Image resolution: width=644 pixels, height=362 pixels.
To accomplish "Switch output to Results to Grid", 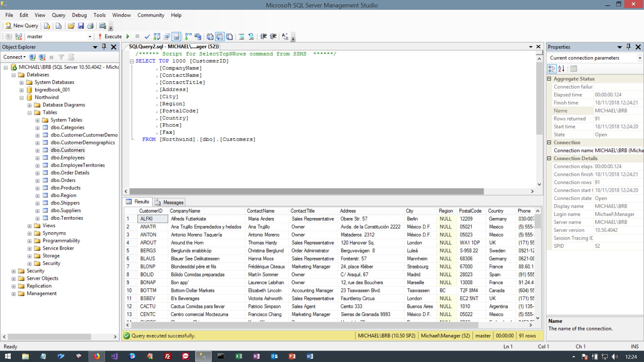I will [x=220, y=37].
